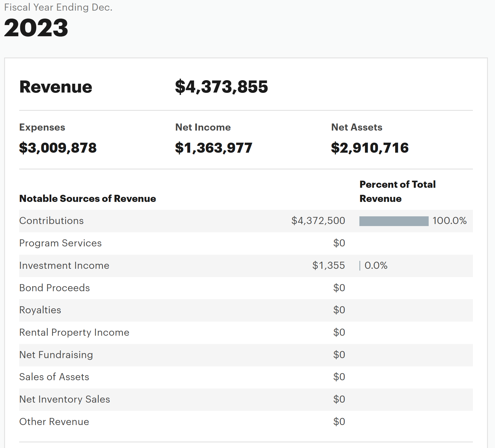Select the $0 amount for Other Revenue
Image resolution: width=495 pixels, height=448 pixels.
click(339, 422)
